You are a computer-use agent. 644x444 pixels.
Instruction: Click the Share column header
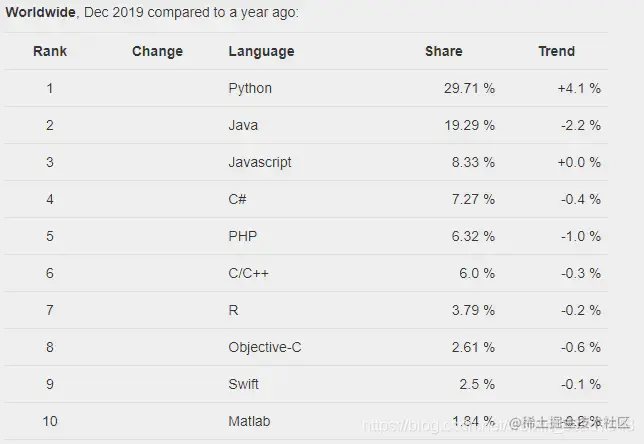(444, 51)
